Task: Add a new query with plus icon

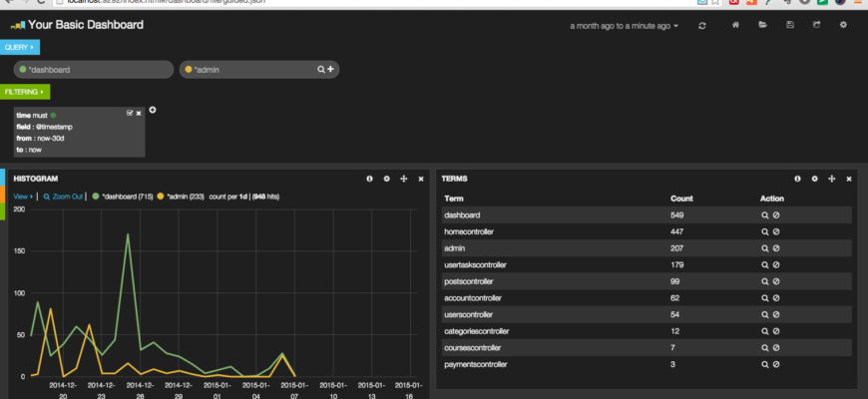Action: coord(330,69)
